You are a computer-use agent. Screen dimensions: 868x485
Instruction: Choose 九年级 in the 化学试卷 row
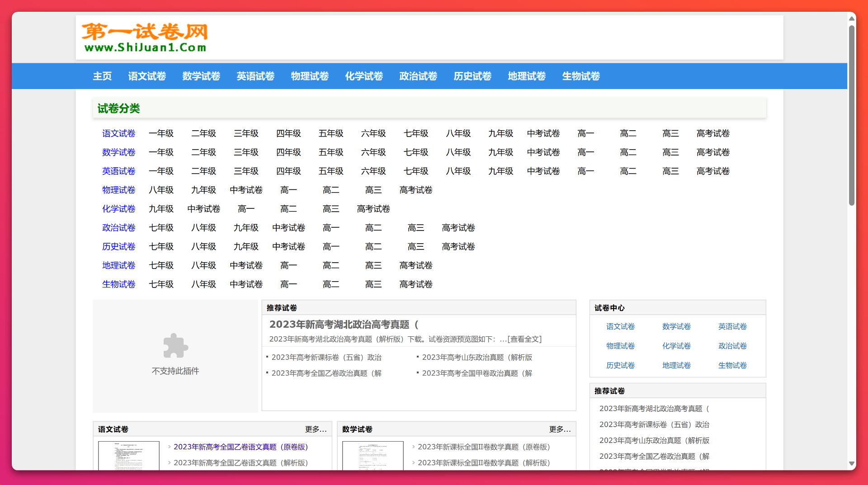(161, 209)
